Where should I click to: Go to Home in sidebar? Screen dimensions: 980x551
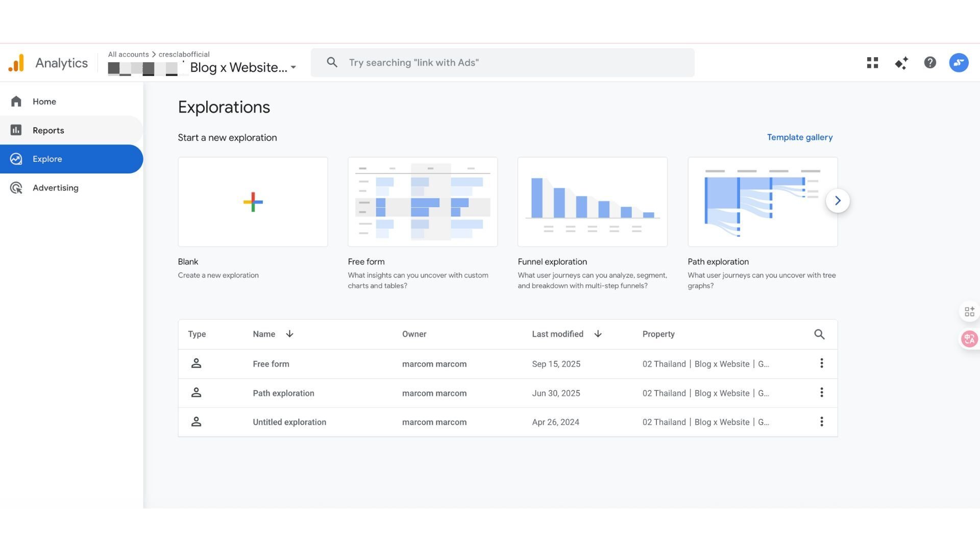44,102
